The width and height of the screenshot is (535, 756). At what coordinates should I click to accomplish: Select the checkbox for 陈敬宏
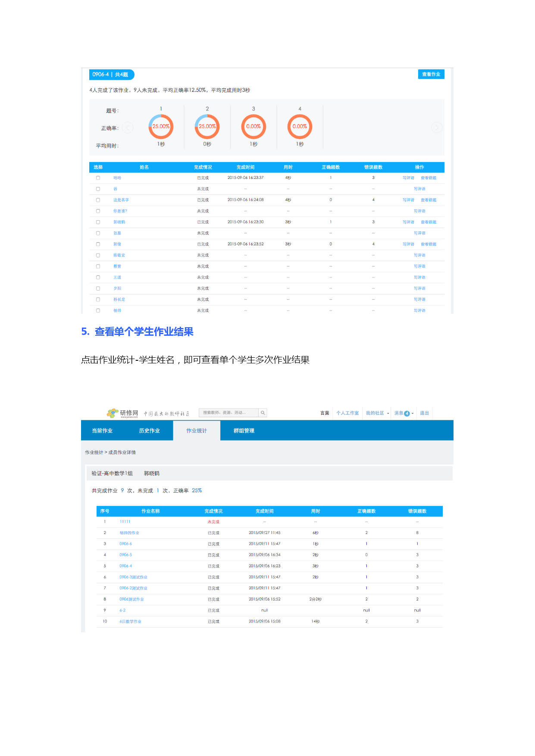pyautogui.click(x=98, y=256)
